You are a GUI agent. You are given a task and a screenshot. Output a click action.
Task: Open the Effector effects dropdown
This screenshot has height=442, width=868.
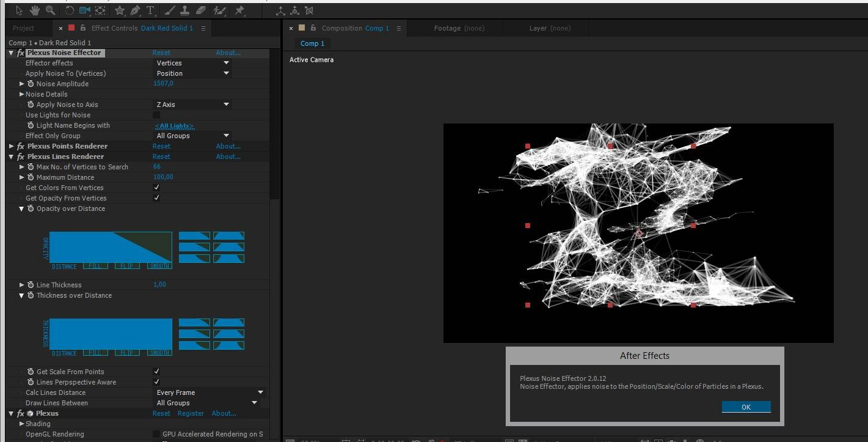(x=192, y=63)
